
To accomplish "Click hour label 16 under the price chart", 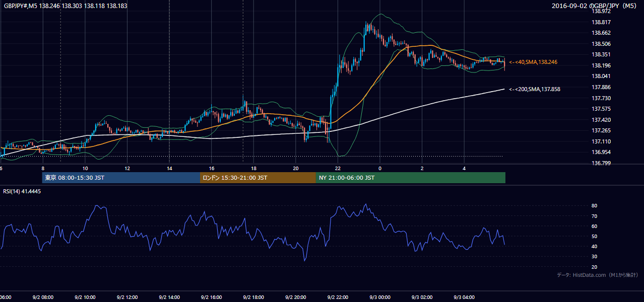I will coord(212,168).
